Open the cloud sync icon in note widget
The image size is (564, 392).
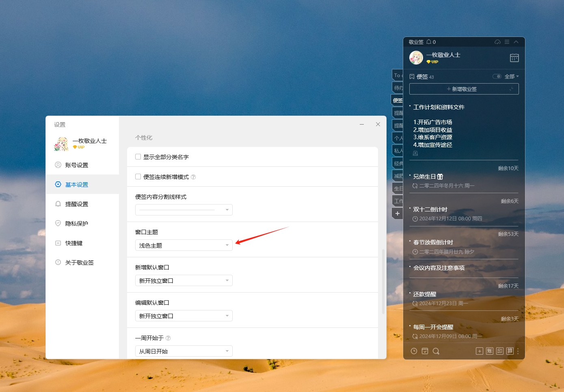click(x=497, y=42)
